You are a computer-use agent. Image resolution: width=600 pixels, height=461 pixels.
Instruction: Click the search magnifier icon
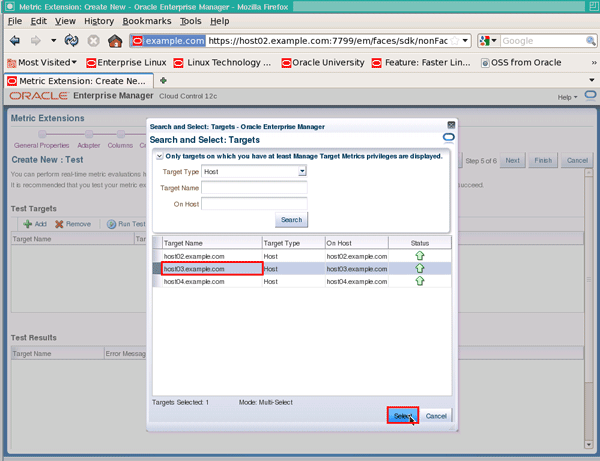coord(590,41)
